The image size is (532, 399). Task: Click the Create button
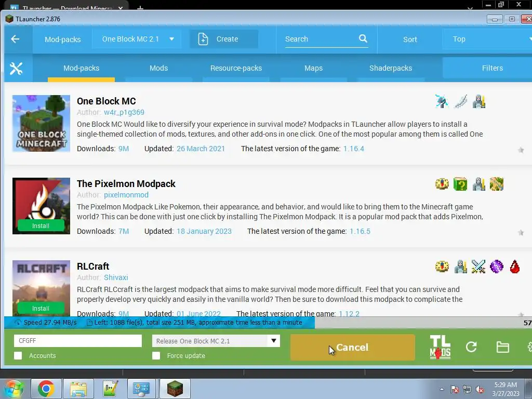point(224,39)
